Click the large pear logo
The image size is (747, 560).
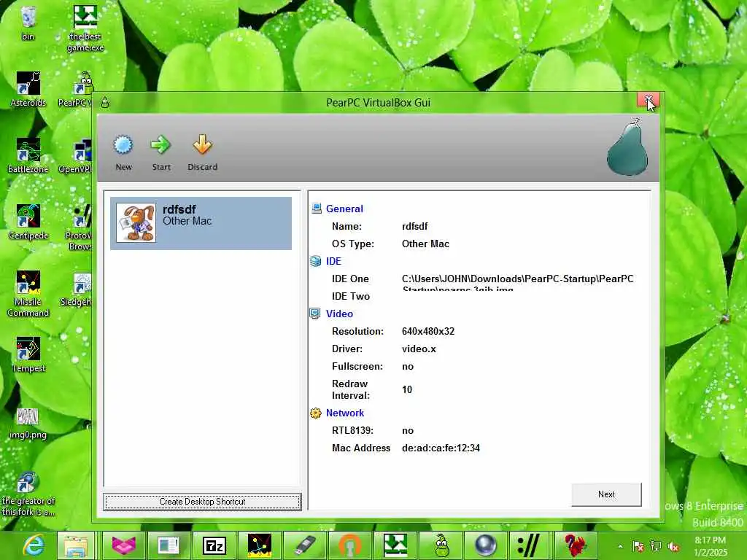[x=627, y=147]
